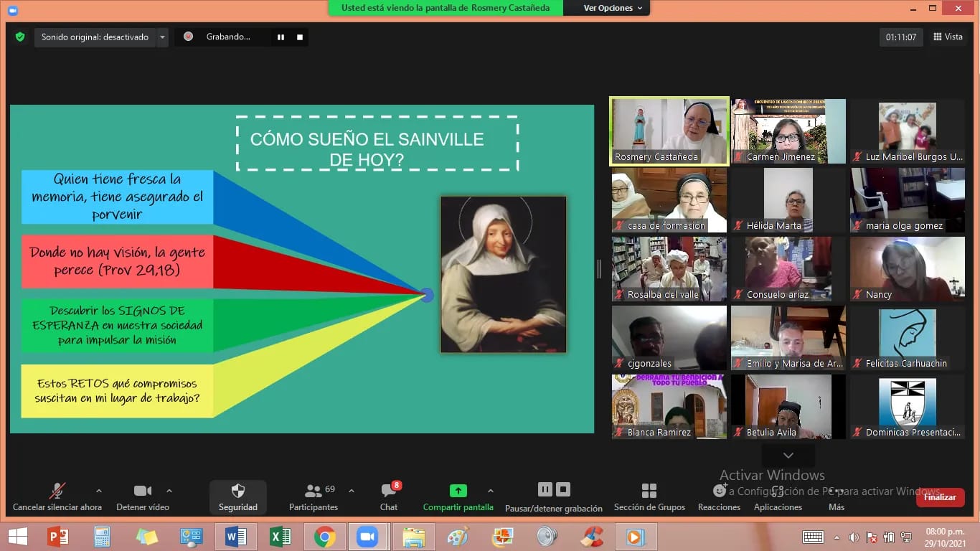Expand audio options arrow beside microphone

pyautogui.click(x=99, y=491)
